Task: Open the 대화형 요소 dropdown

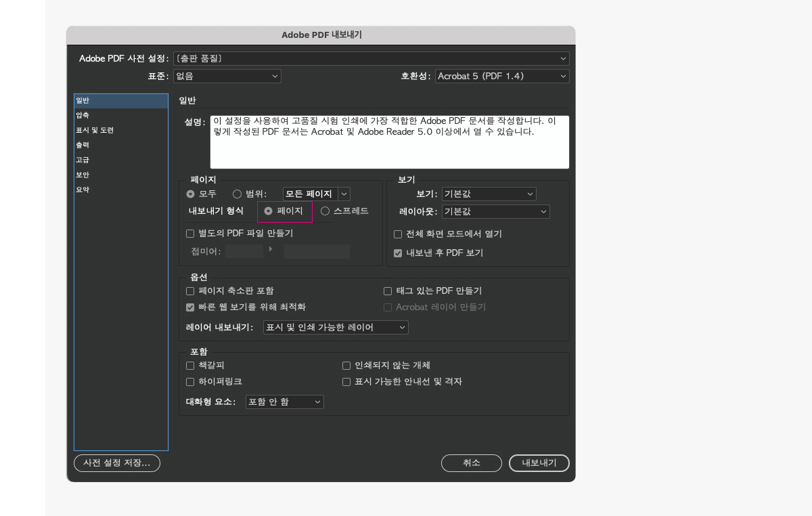Action: coord(284,402)
